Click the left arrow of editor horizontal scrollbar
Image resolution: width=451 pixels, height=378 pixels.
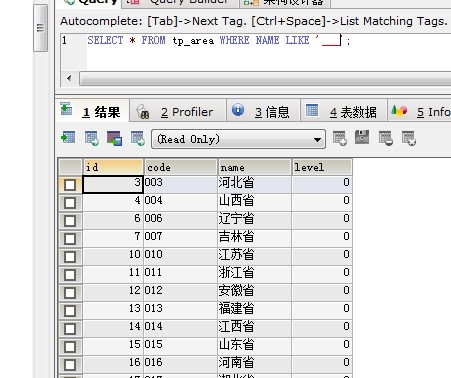[69, 79]
